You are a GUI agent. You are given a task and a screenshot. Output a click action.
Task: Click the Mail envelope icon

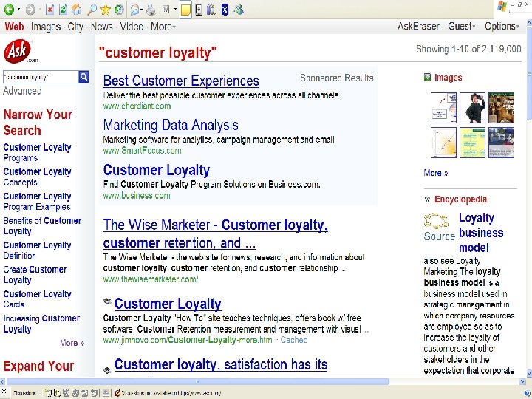(134, 10)
